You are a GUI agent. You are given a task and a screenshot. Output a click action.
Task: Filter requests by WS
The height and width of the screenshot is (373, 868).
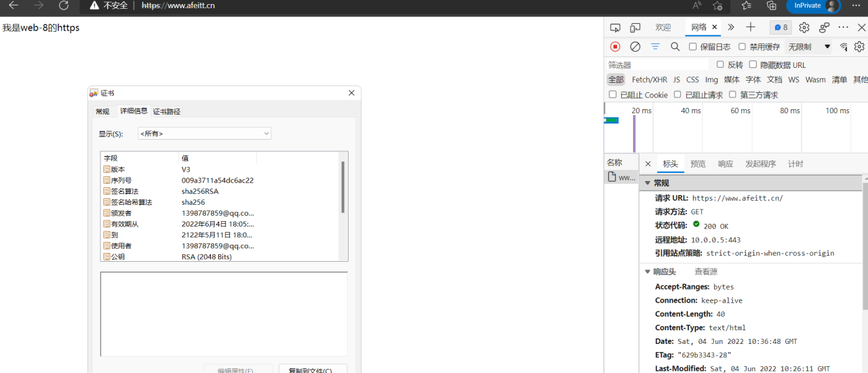point(793,79)
